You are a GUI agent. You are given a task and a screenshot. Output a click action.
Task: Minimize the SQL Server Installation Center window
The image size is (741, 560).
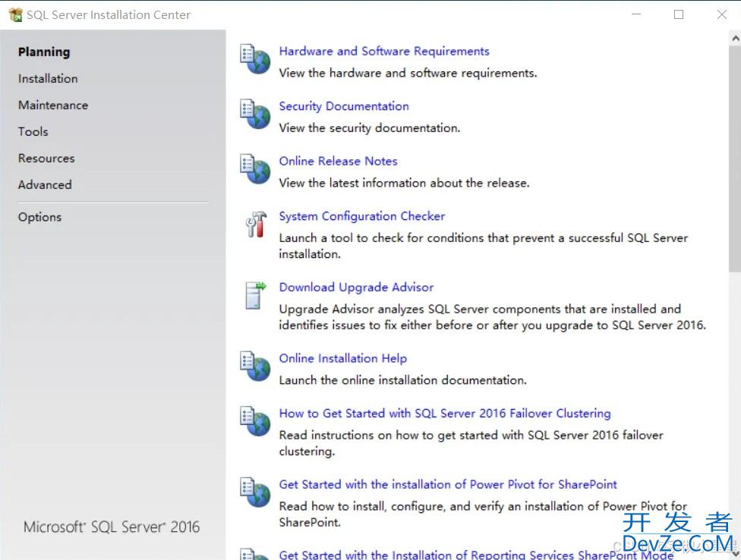[x=636, y=14]
